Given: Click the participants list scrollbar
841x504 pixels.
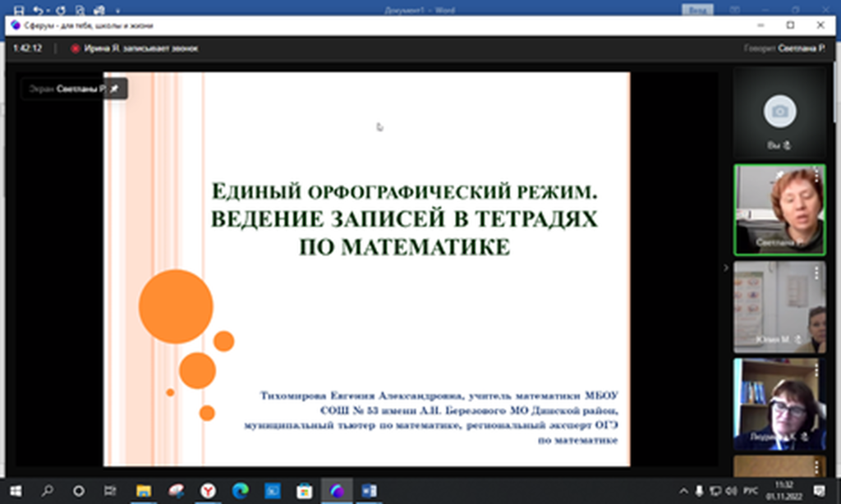Looking at the screenshot, I should click(x=835, y=91).
